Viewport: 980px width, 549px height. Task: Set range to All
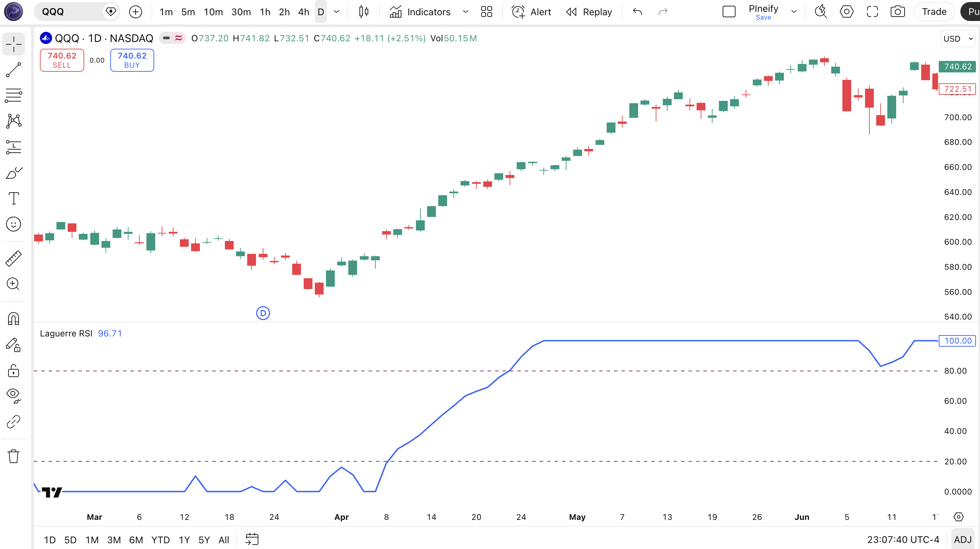pos(224,540)
